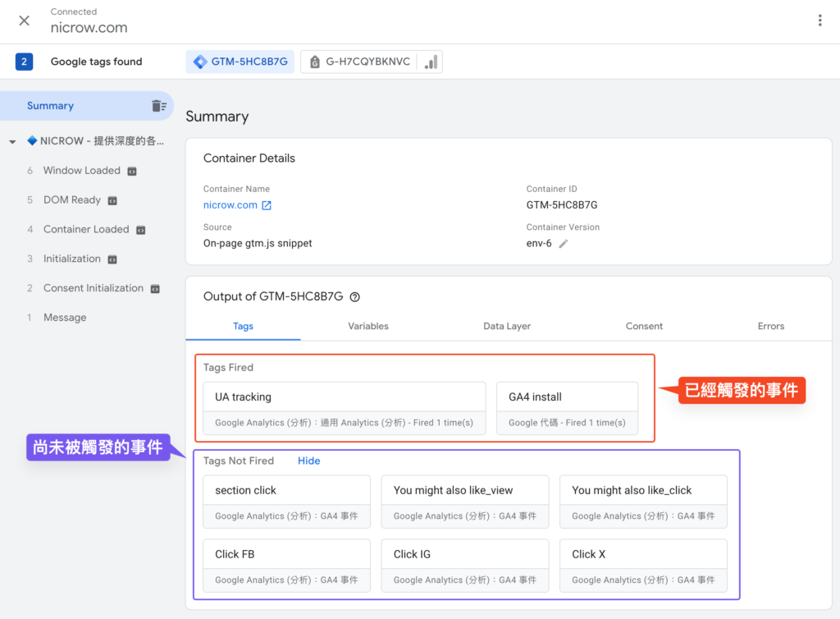This screenshot has width=840, height=619.
Task: Click the API icon beside Container Loaded
Action: click(141, 231)
